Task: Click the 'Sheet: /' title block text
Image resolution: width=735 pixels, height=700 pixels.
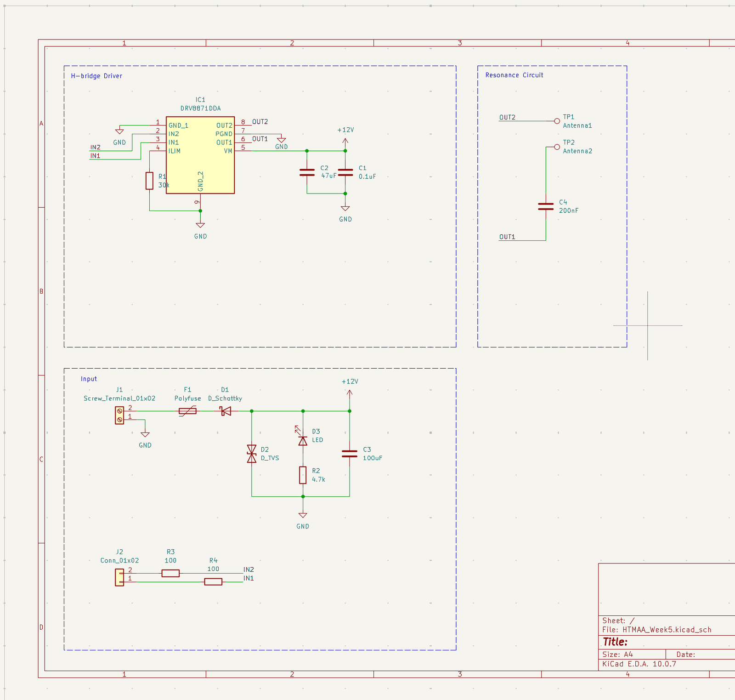Action: click(618, 620)
